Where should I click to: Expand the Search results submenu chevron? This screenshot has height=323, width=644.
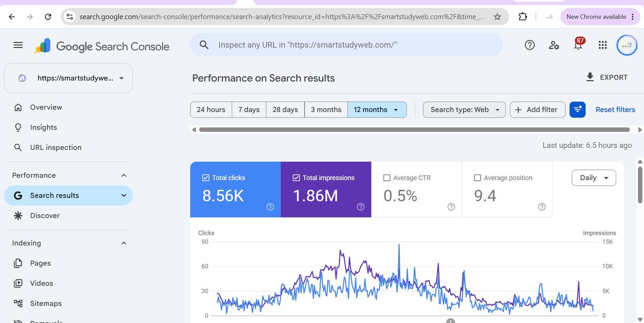(124, 195)
